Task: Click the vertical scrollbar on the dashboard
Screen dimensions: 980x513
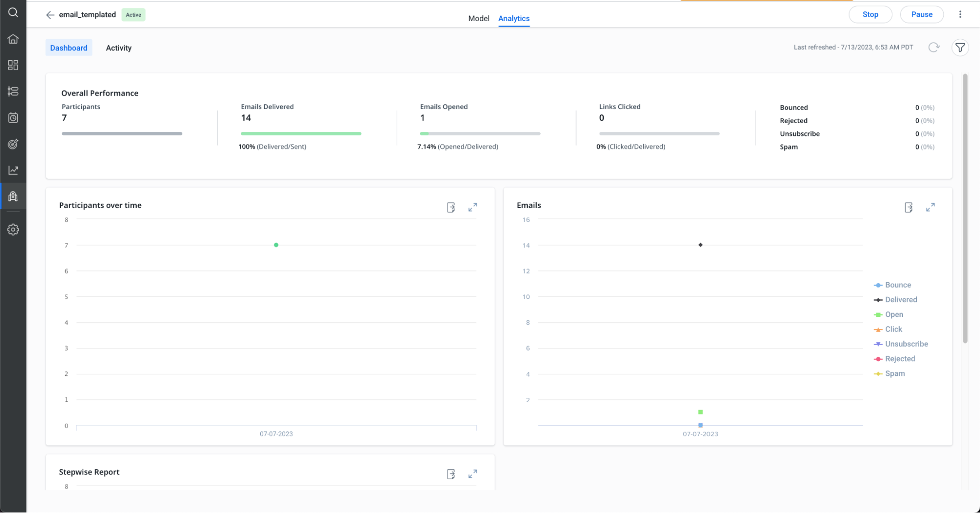Action: coord(965,208)
